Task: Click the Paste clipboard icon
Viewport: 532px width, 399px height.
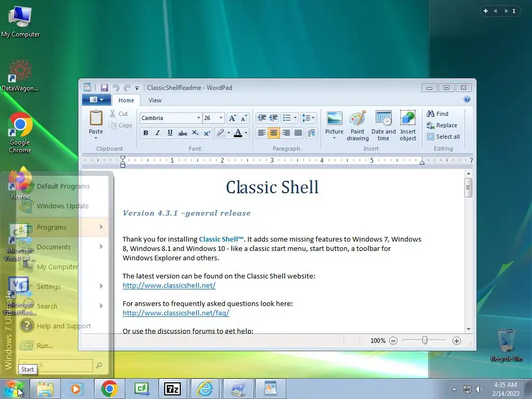Action: [x=96, y=118]
